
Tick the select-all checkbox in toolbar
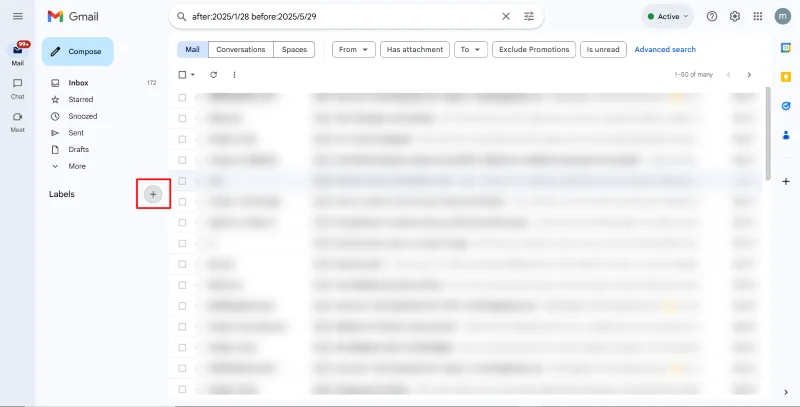pyautogui.click(x=182, y=74)
